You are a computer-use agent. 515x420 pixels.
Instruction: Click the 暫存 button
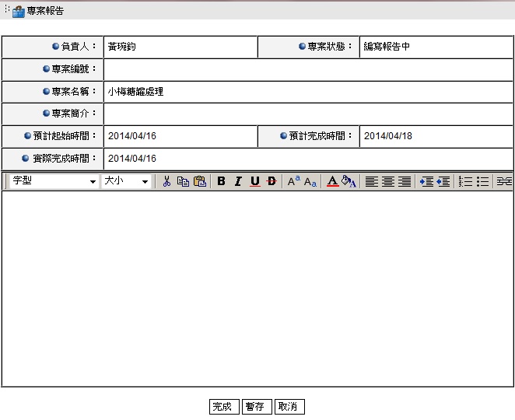click(x=256, y=407)
